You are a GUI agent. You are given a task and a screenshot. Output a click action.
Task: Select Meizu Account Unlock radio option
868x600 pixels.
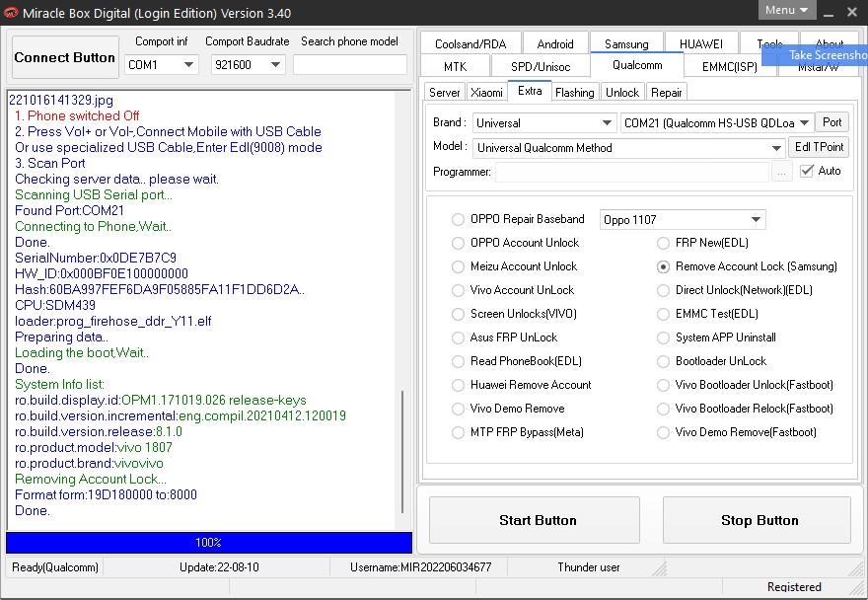tap(514, 266)
